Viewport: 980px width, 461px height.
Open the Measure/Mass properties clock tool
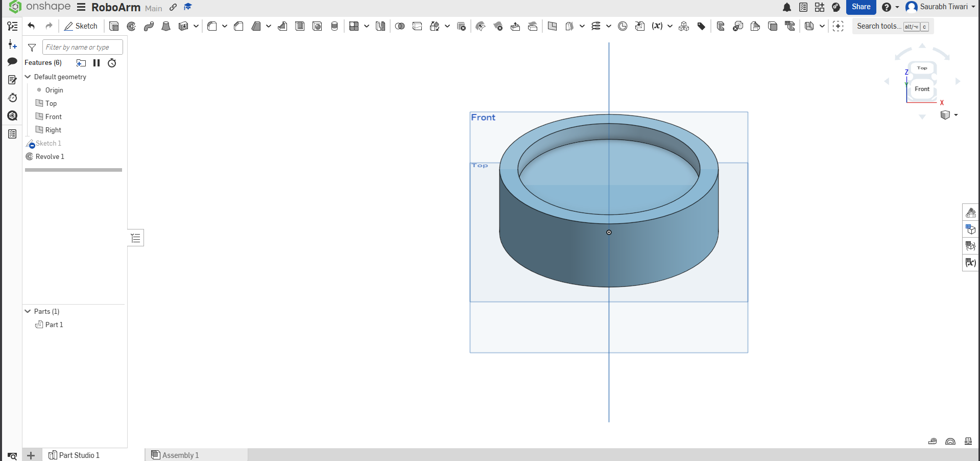point(623,26)
